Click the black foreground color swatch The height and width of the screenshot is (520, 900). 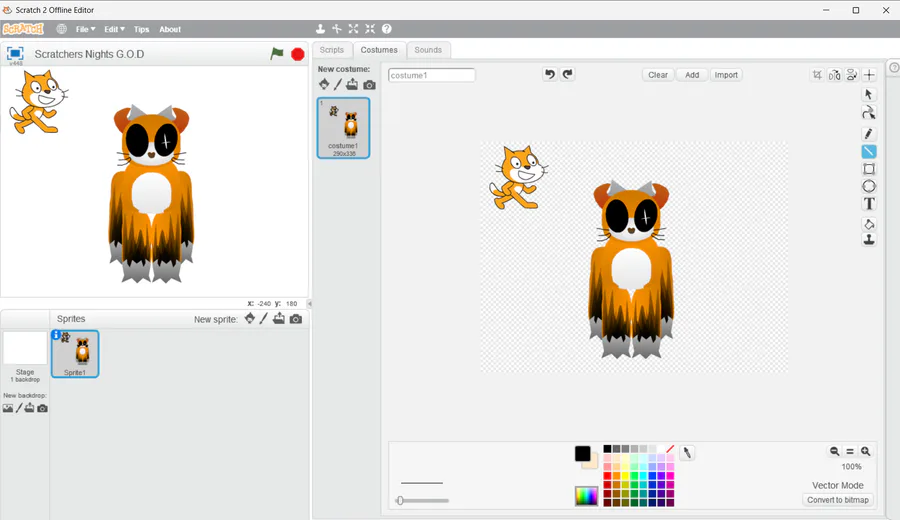[583, 453]
